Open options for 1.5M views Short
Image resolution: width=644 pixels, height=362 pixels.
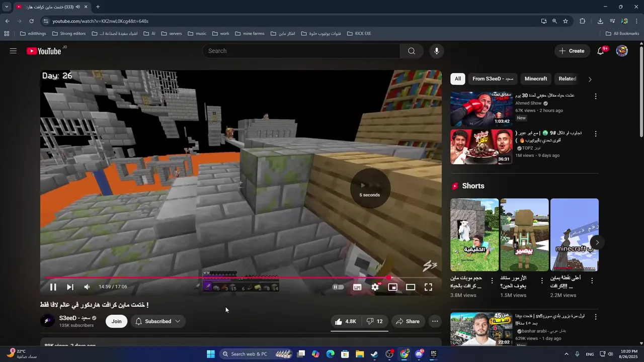click(542, 281)
